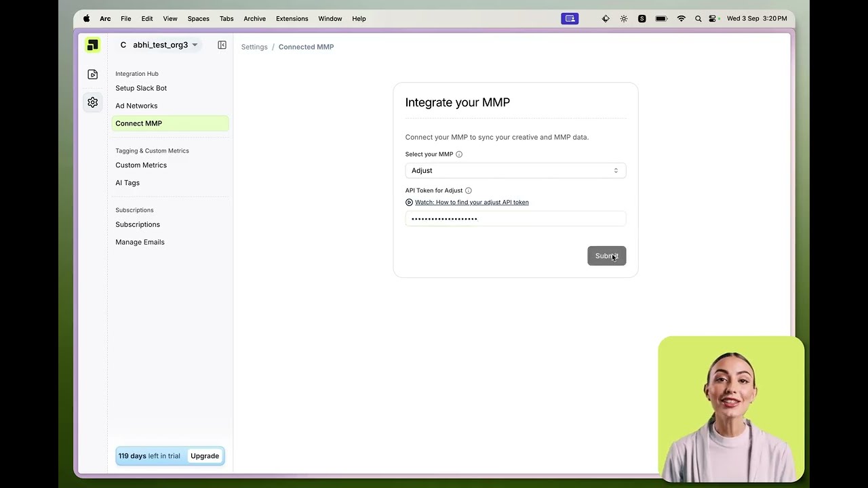Check battery status icon
The image size is (868, 488).
pyautogui.click(x=661, y=19)
